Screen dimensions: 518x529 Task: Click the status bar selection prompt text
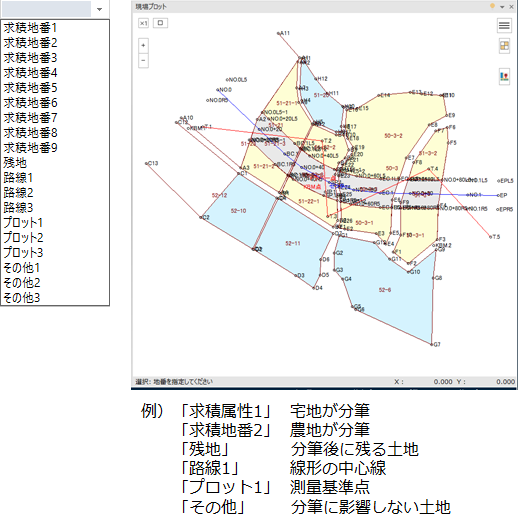(x=174, y=382)
